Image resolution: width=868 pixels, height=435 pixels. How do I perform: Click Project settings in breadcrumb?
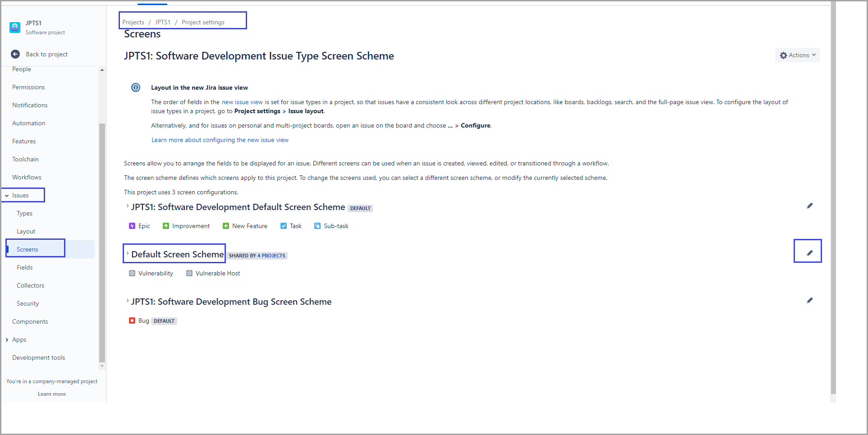point(203,22)
